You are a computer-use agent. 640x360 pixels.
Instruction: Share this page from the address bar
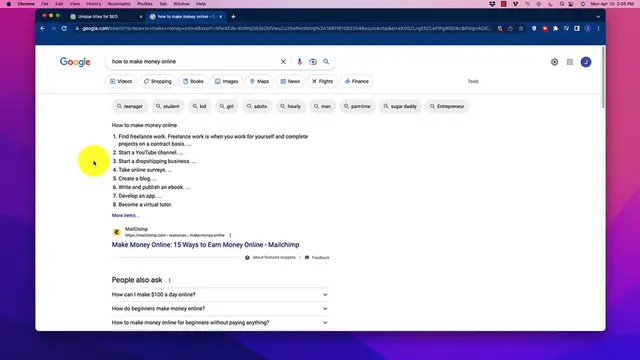(x=510, y=29)
